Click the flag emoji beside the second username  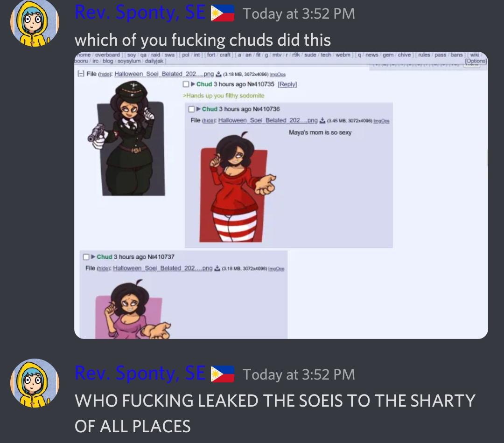(x=223, y=374)
